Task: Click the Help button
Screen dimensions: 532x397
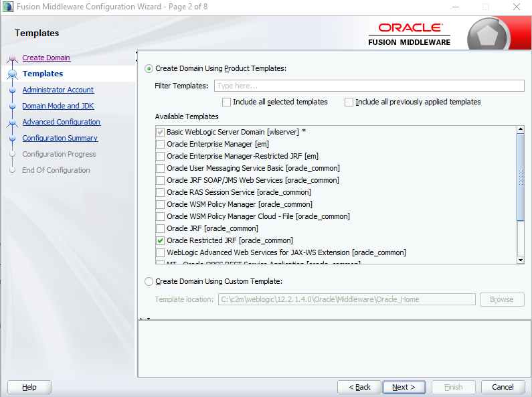Action: click(29, 387)
